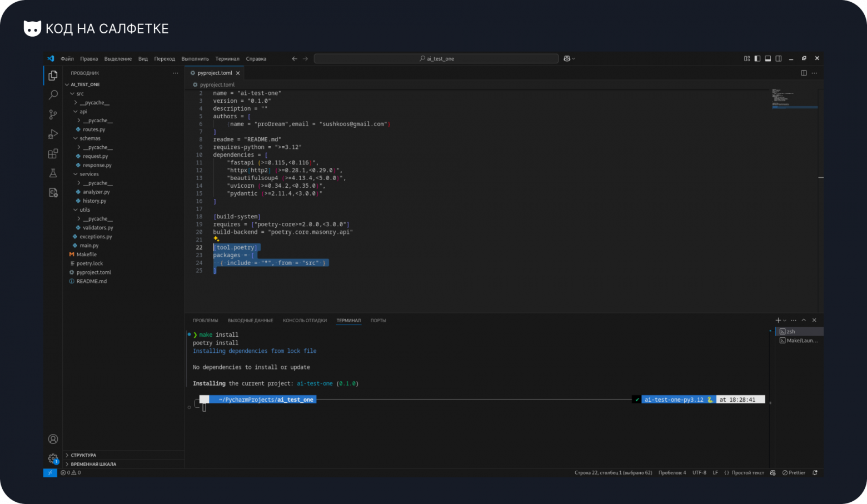Click the Accounts icon in activity bar

tap(53, 439)
